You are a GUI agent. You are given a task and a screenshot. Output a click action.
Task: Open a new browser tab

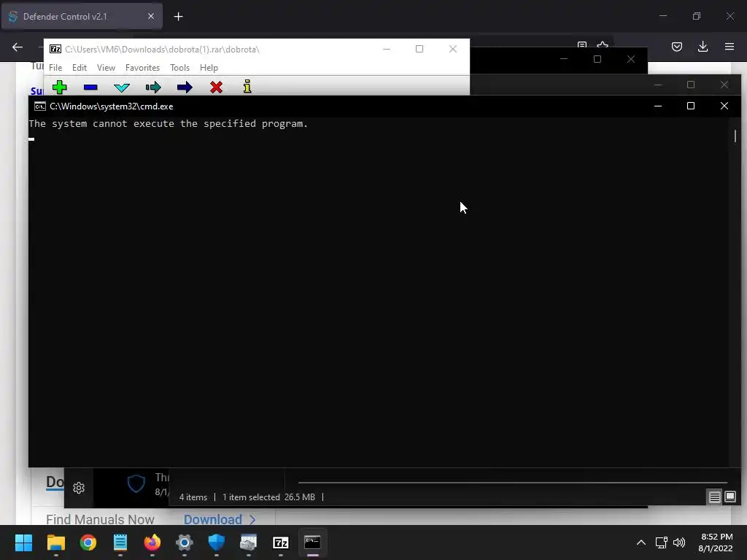(x=178, y=17)
